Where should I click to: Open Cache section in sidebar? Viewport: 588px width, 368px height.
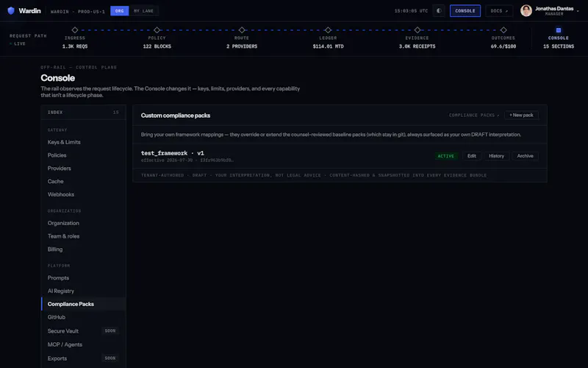pyautogui.click(x=83, y=181)
